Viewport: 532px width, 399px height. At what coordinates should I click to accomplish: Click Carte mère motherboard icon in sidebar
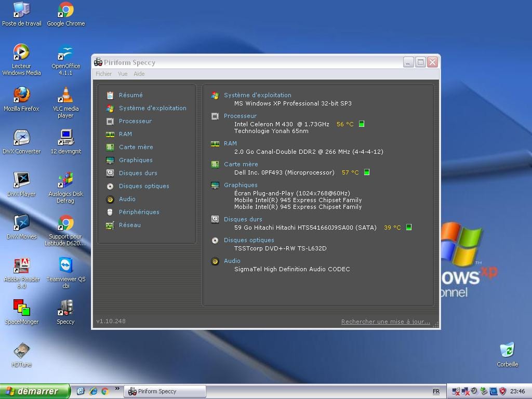click(110, 147)
